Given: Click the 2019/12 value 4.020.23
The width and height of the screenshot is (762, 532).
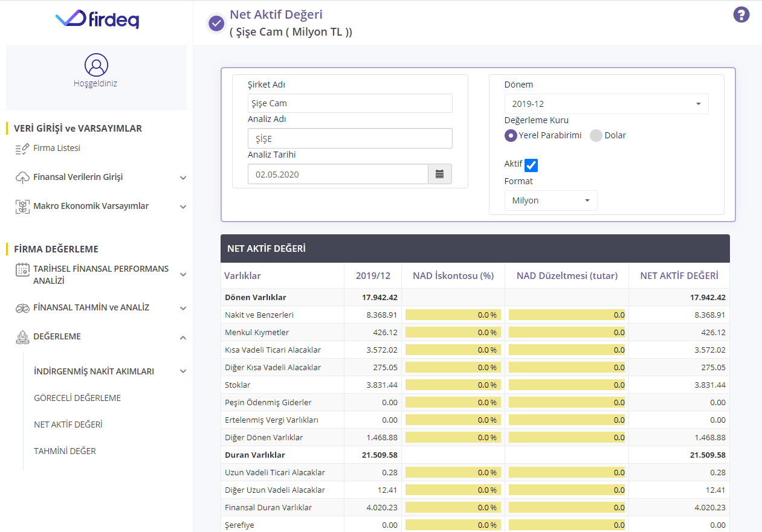Looking at the screenshot, I should click(x=382, y=507).
